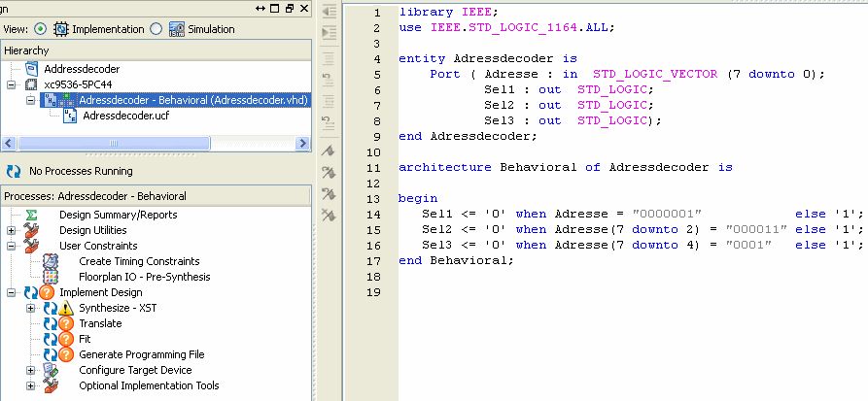
Task: Collapse the xc9536-5PC44 hierarchy node
Action: (x=12, y=84)
